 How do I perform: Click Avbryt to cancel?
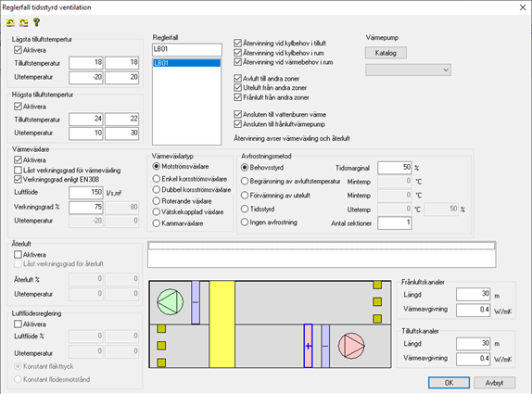pyautogui.click(x=494, y=383)
